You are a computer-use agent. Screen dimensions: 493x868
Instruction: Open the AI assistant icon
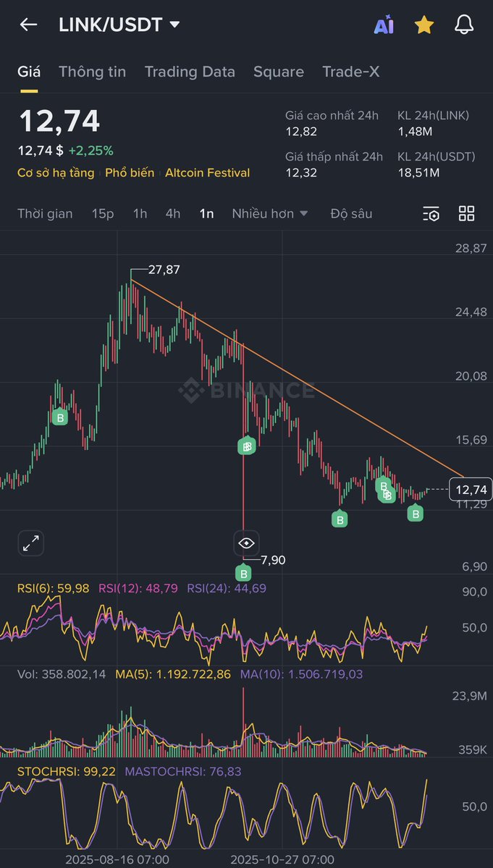point(384,25)
